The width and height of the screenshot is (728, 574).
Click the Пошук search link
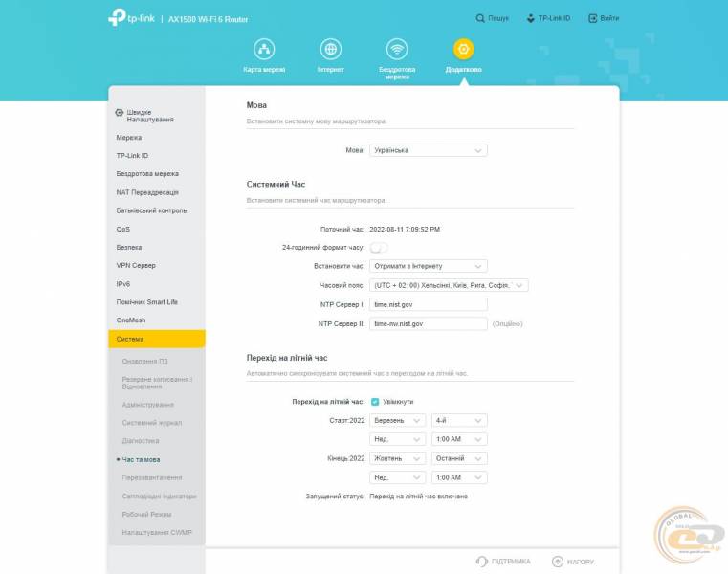point(498,18)
